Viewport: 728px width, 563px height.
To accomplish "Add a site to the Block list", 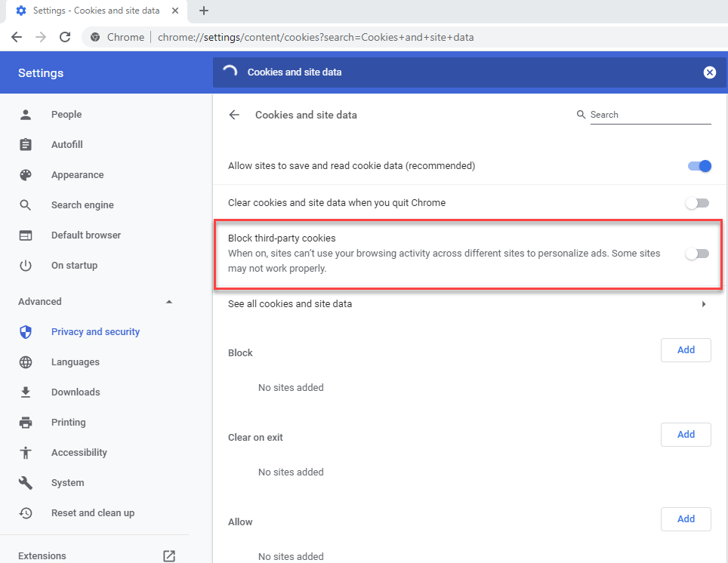I will point(685,350).
